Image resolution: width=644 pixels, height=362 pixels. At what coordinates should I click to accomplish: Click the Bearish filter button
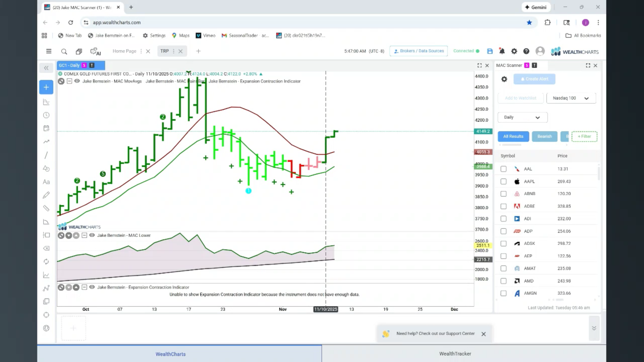[544, 136]
